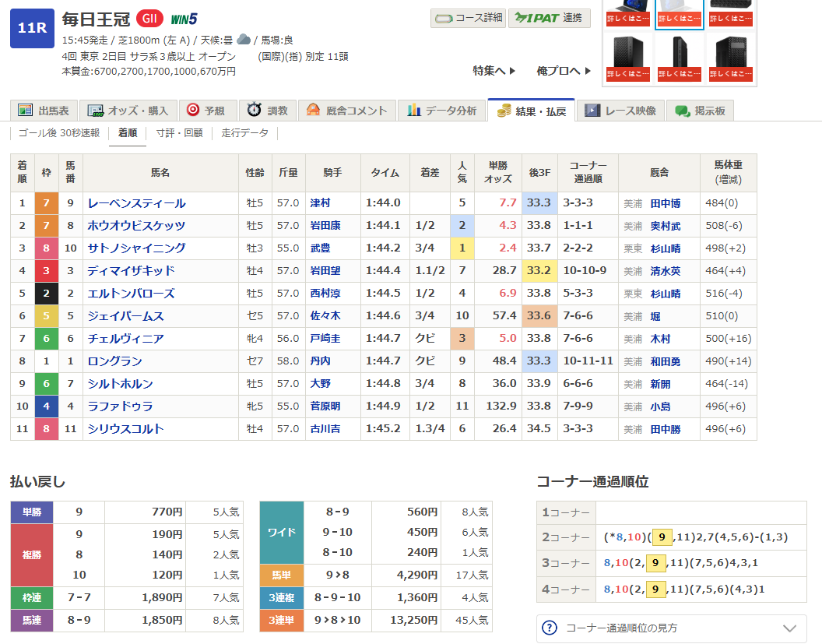Click the 厩舎コメント tab icon
This screenshot has width=822, height=644.
314,111
